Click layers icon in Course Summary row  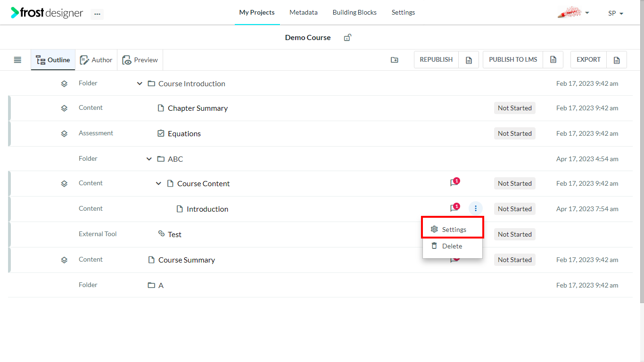point(64,260)
